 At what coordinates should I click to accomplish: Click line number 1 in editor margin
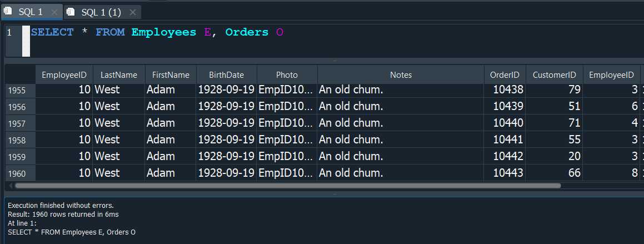[x=9, y=33]
